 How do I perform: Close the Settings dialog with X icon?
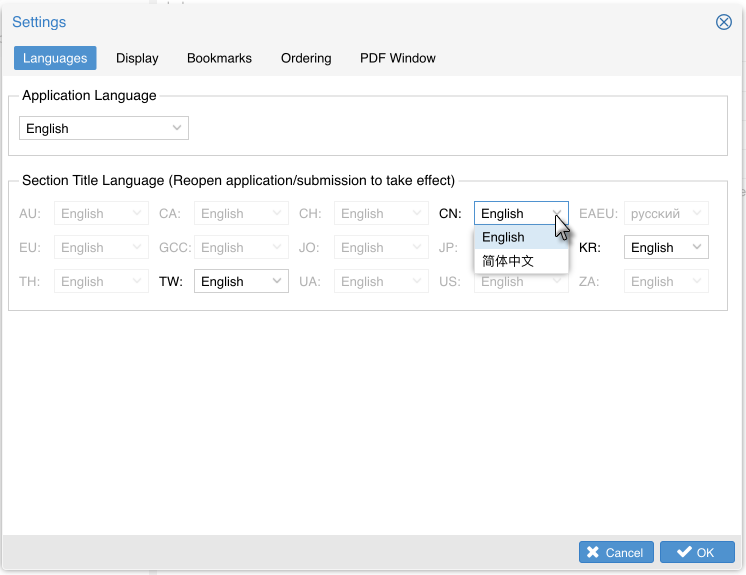(724, 22)
